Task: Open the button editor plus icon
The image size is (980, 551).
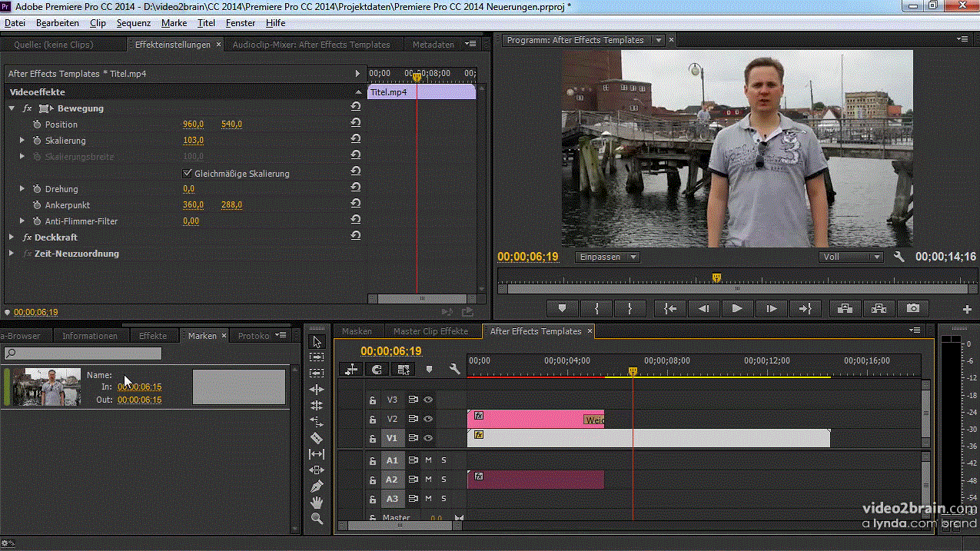Action: coord(967,309)
